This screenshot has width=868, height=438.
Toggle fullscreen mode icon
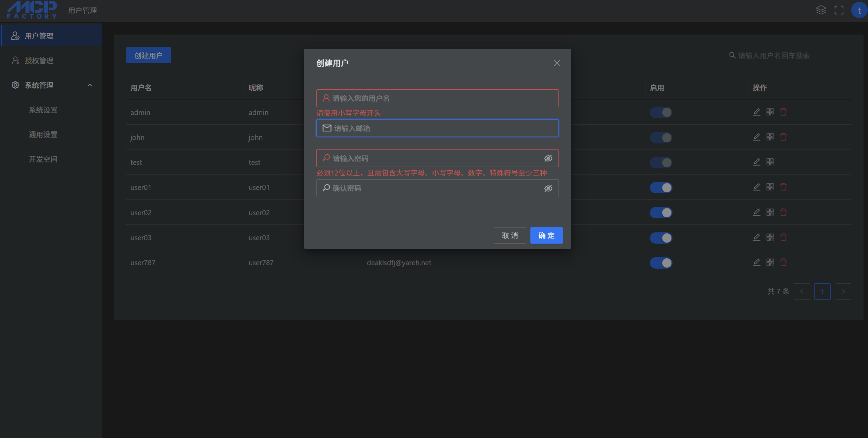(x=839, y=10)
